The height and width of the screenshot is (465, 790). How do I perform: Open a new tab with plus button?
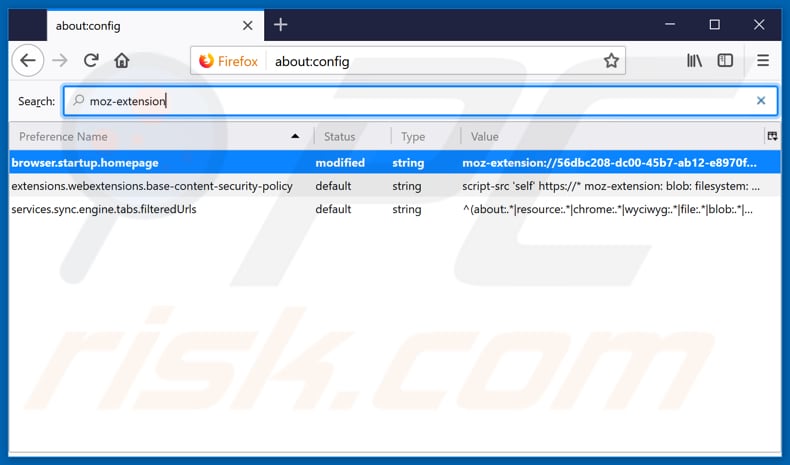pos(281,25)
